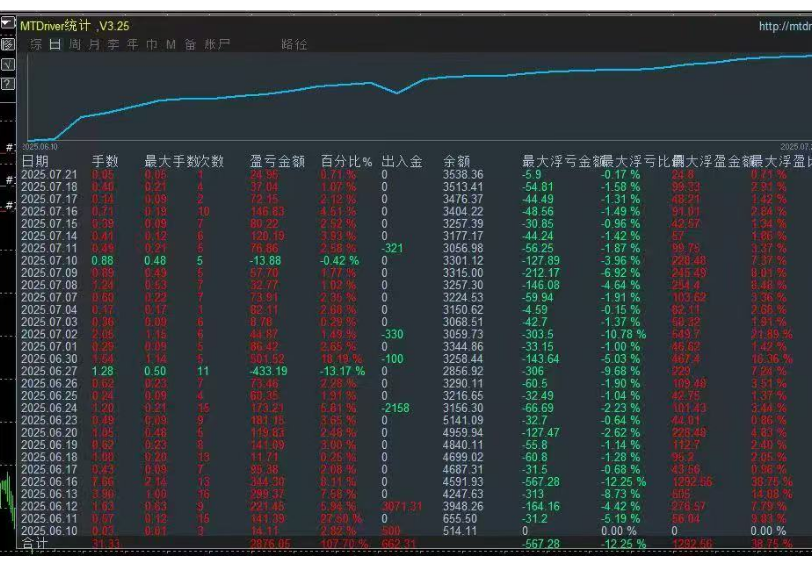
Task: Click the checkmark square icon in left strip
Action: tap(7, 64)
